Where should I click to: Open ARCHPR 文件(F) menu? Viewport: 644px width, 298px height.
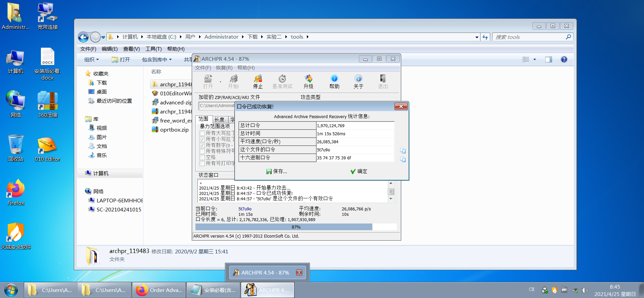point(203,68)
